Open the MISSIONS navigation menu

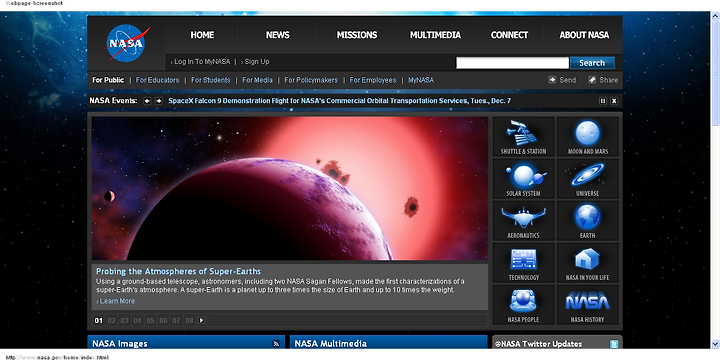click(357, 35)
